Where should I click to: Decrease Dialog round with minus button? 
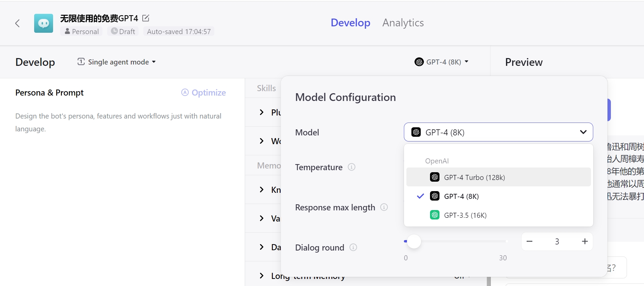(529, 241)
